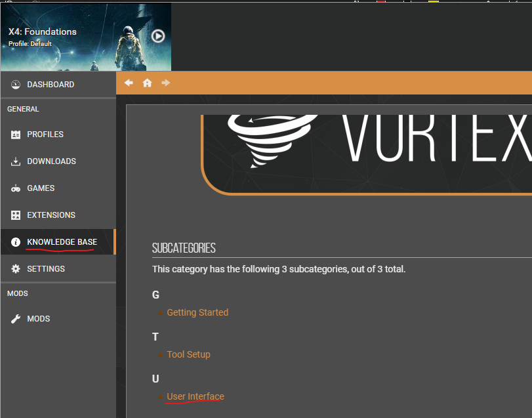Click the Games gamepad icon
This screenshot has height=418, width=532.
[14, 188]
